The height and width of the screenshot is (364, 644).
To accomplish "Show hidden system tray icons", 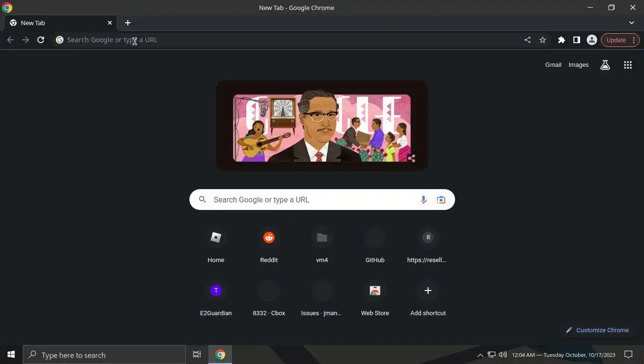I will coord(480,355).
